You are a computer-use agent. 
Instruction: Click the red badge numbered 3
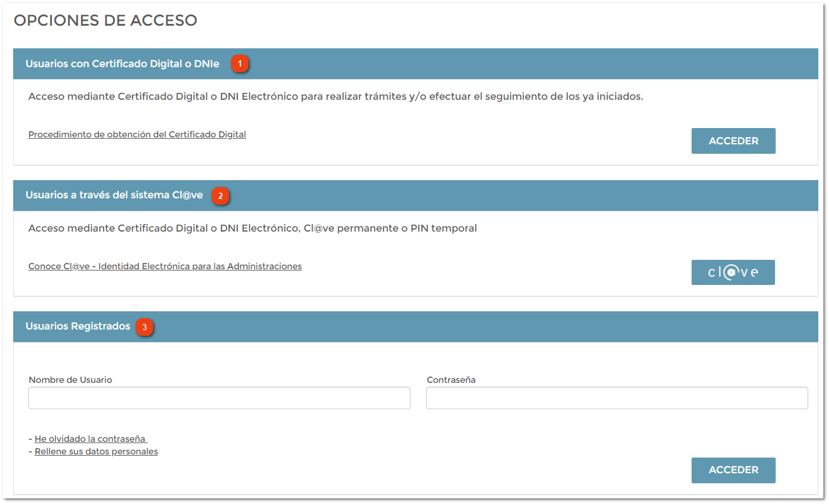[144, 327]
